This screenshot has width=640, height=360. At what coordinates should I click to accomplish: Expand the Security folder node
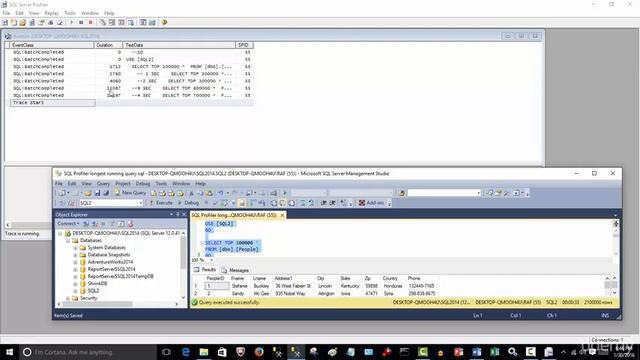68,298
